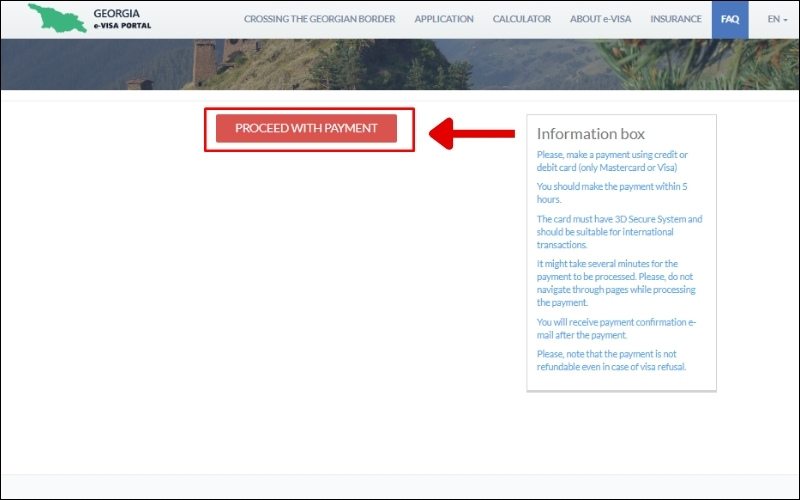This screenshot has height=500, width=800.
Task: Open the Calculator menu item
Action: point(521,19)
